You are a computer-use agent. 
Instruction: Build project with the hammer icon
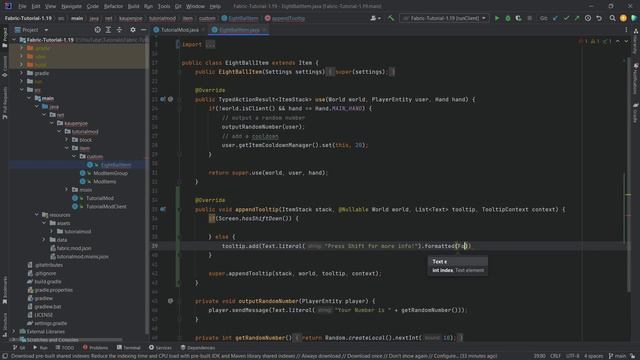391,18
